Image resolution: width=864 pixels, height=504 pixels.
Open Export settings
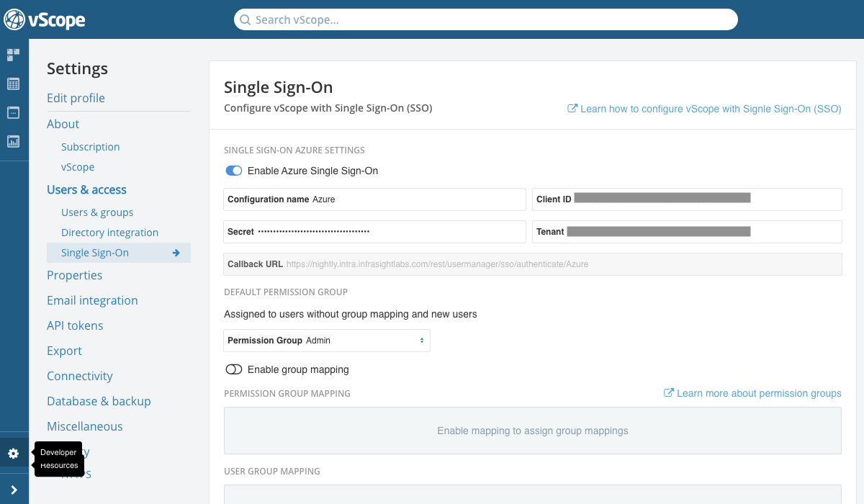tap(64, 351)
